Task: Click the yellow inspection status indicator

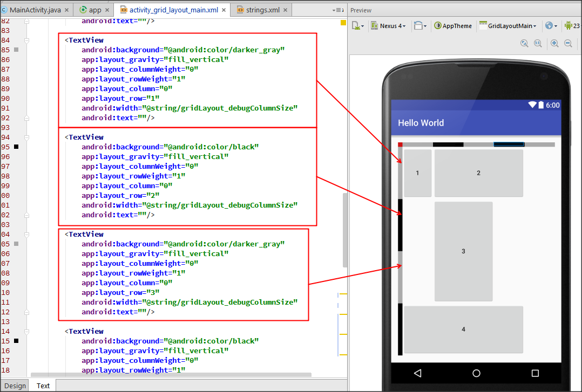Action: pos(343,23)
